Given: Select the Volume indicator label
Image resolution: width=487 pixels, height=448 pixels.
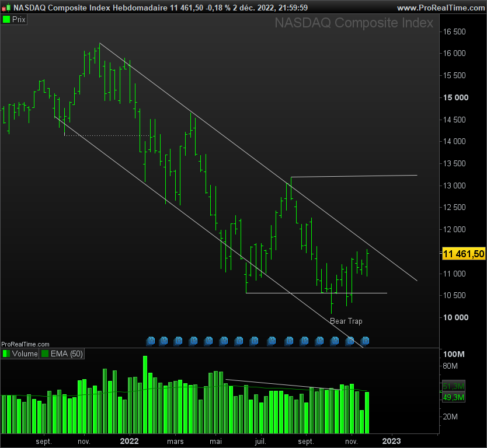Looking at the screenshot, I should pos(25,353).
